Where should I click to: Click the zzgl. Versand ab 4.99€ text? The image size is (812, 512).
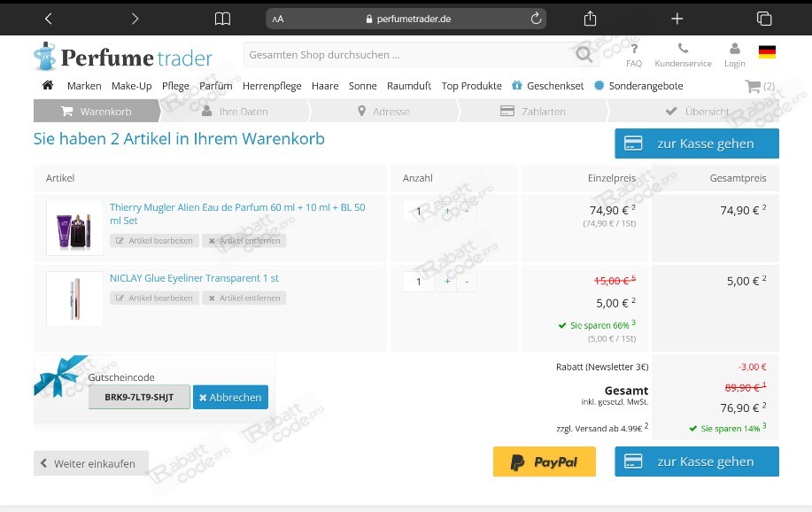(x=602, y=428)
